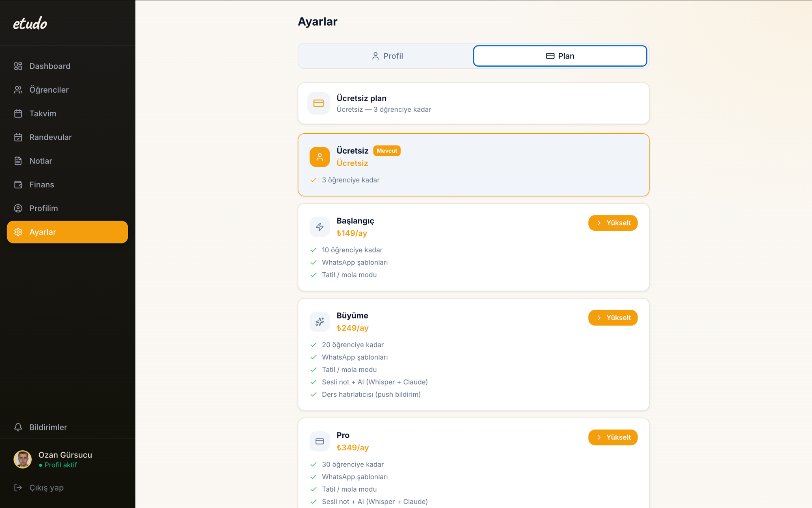Click the Büyüme sparkles icon
Image resolution: width=812 pixels, height=508 pixels.
[320, 321]
